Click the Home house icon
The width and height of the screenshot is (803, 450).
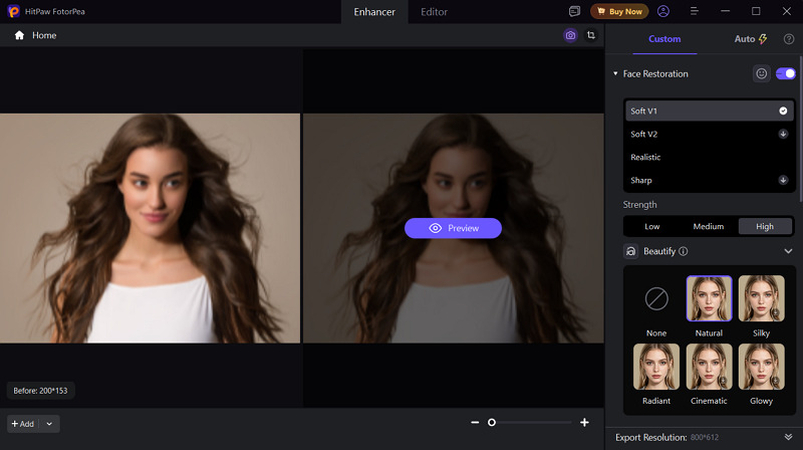[19, 35]
